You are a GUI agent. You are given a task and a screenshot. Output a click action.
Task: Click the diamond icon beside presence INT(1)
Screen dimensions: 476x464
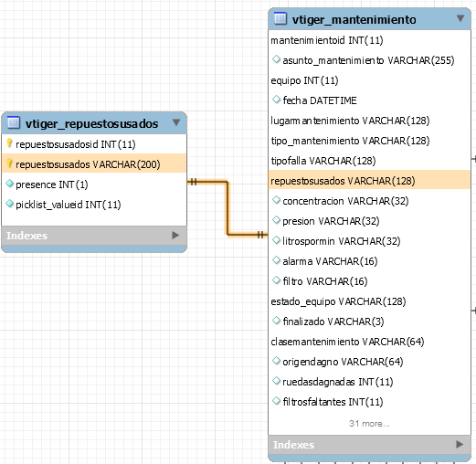10,184
